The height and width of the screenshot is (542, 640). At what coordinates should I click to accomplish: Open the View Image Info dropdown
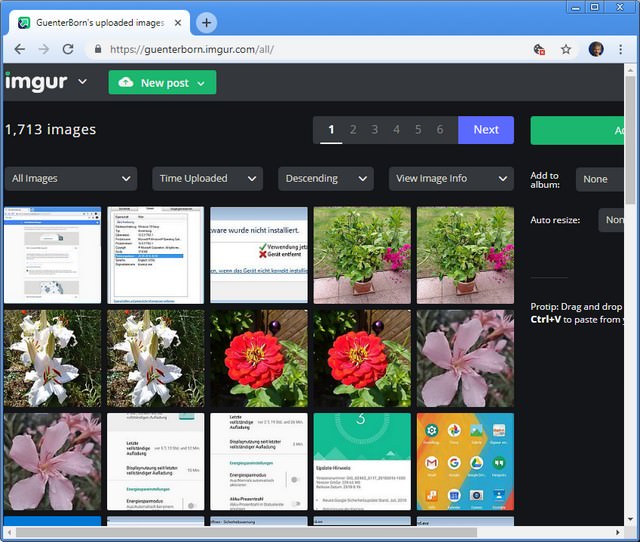pos(451,178)
